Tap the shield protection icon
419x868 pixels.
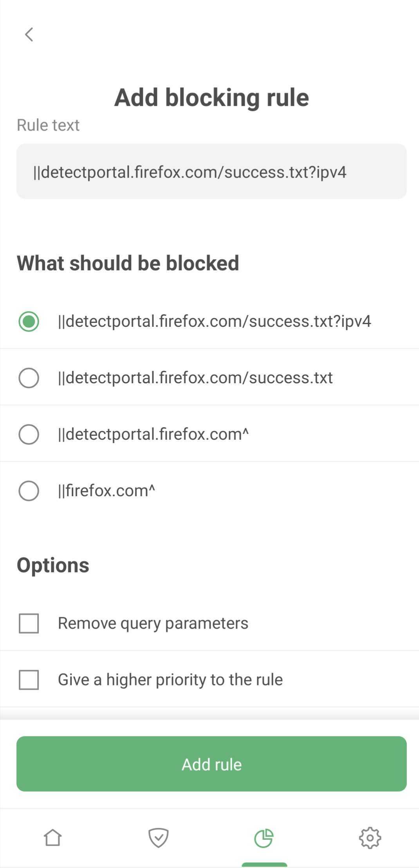(x=159, y=837)
